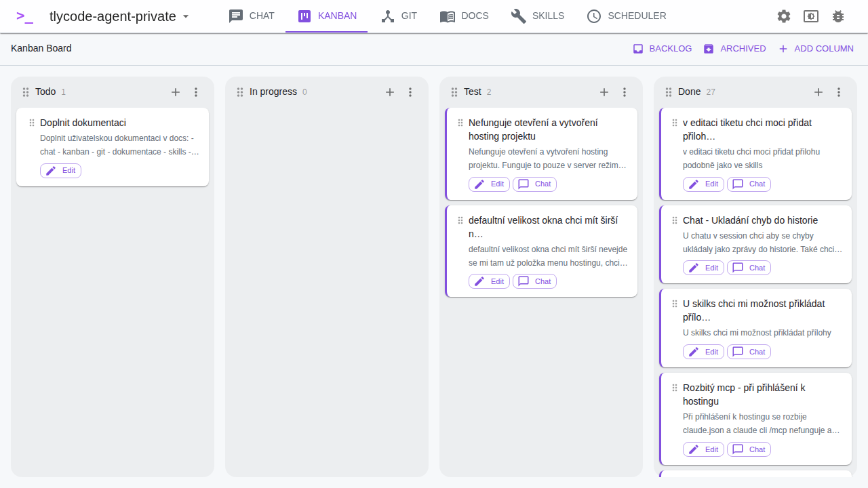Open chat for defaultní velikost okna ticket
Viewport: 868px width, 488px height.
click(x=534, y=281)
